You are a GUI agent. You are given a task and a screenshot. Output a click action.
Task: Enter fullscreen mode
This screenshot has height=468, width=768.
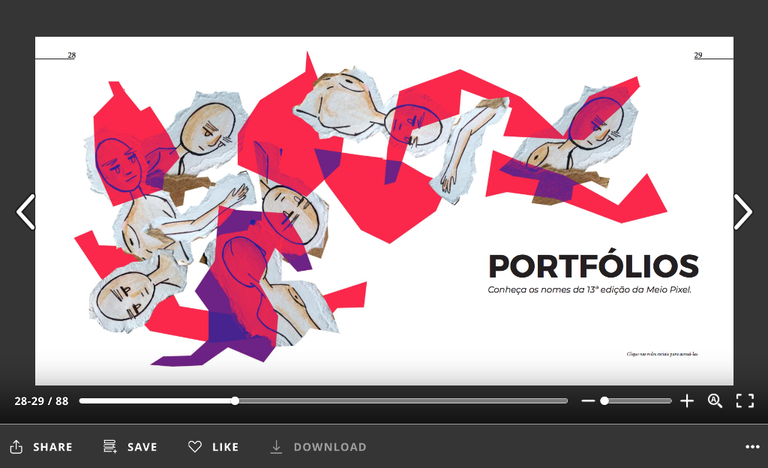[x=745, y=401]
